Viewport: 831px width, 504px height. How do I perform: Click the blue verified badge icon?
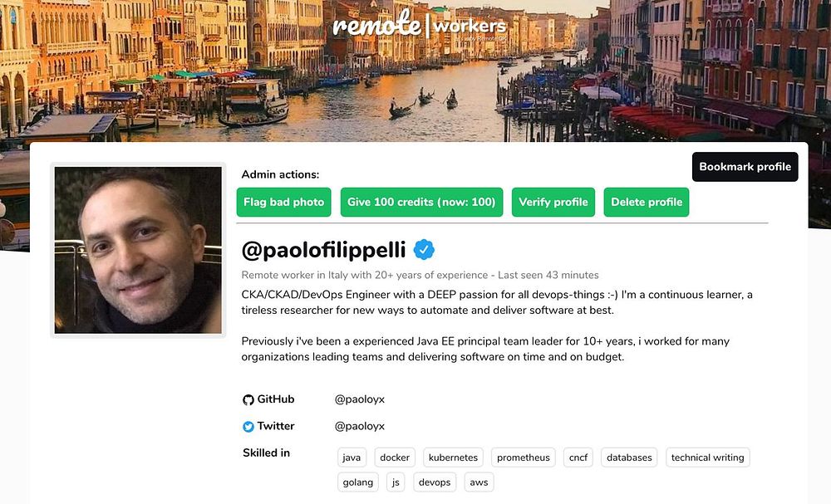(424, 249)
